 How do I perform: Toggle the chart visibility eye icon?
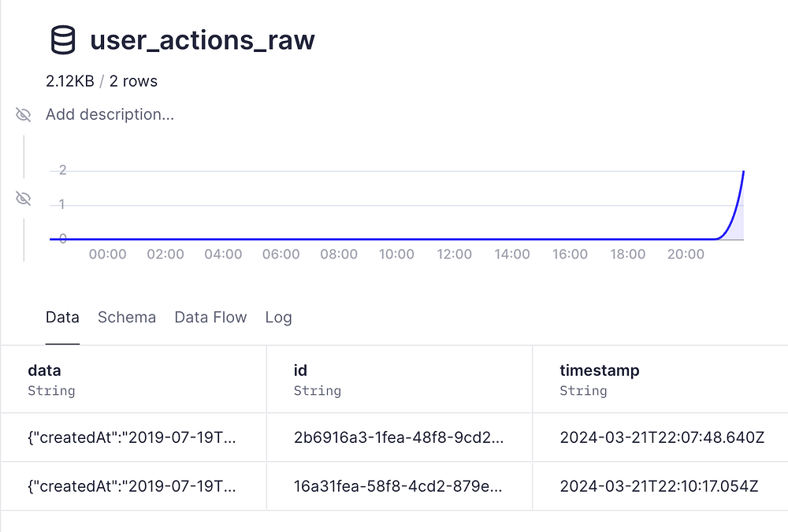(24, 198)
